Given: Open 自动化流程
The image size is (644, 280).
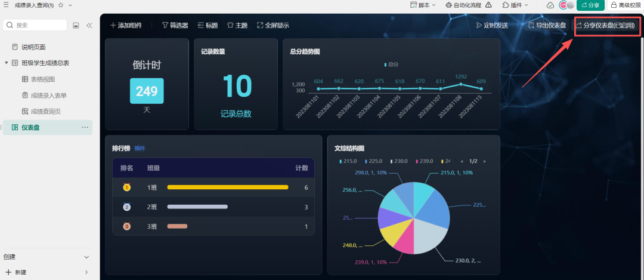Looking at the screenshot, I should (x=465, y=5).
